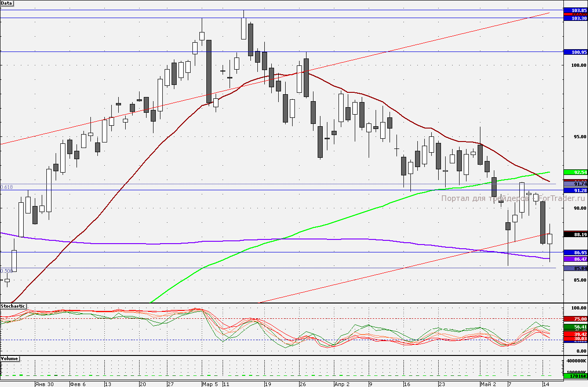Click the Мар 5 date label

point(210,384)
